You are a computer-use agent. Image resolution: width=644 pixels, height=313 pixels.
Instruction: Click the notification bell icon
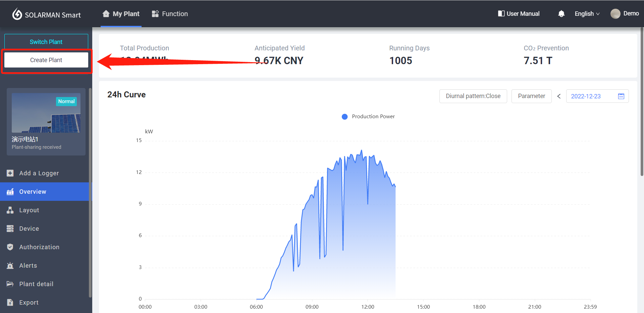(x=561, y=14)
